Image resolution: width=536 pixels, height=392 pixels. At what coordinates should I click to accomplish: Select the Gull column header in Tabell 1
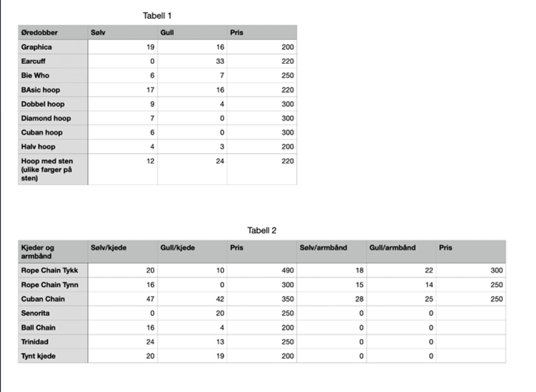192,33
